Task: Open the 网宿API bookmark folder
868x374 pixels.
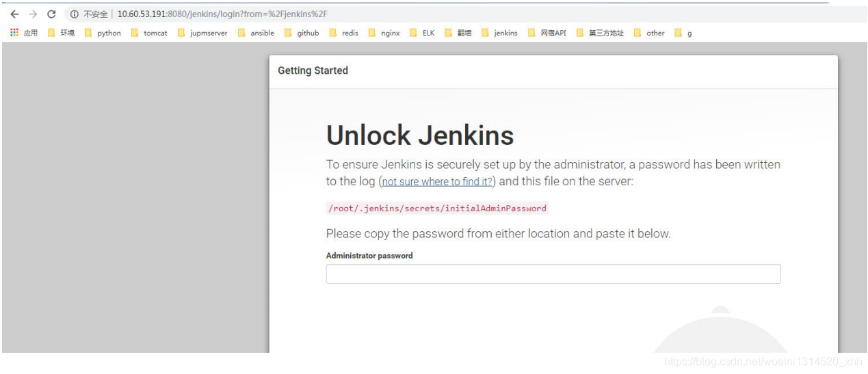Action: 547,33
